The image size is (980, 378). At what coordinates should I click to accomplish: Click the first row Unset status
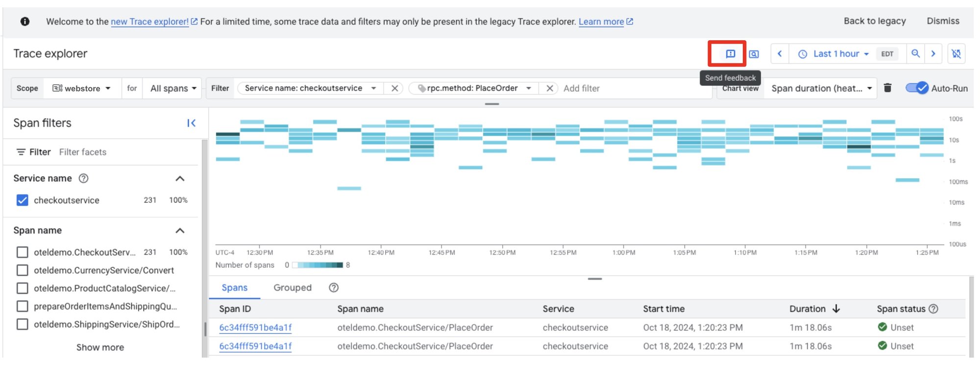(896, 328)
